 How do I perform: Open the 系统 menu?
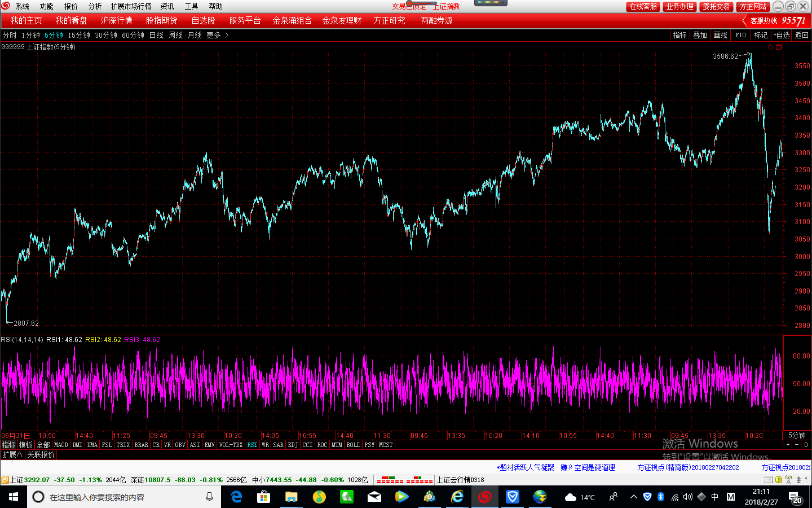[x=22, y=6]
